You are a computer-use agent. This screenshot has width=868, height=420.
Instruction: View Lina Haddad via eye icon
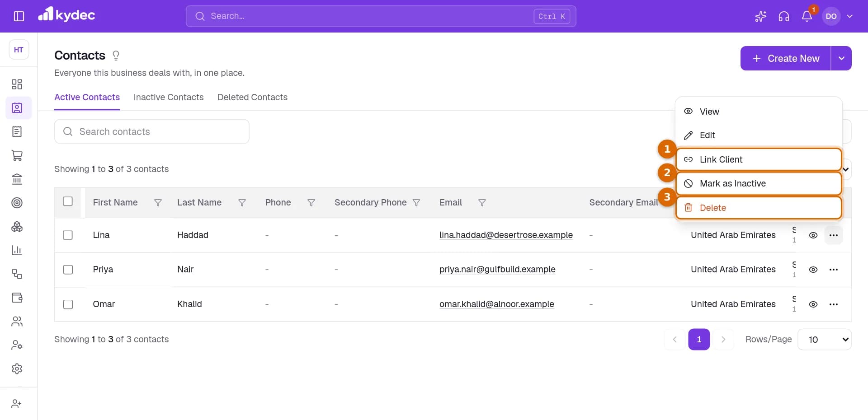click(x=813, y=235)
